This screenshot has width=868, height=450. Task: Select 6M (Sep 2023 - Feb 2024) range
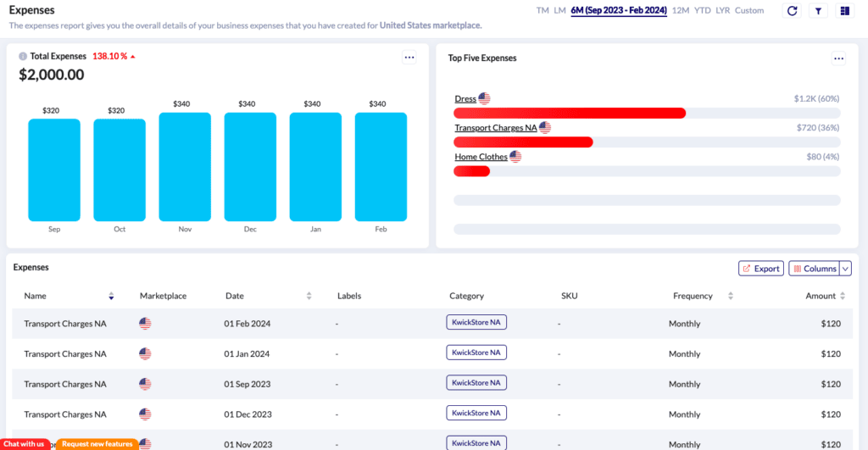(x=618, y=10)
